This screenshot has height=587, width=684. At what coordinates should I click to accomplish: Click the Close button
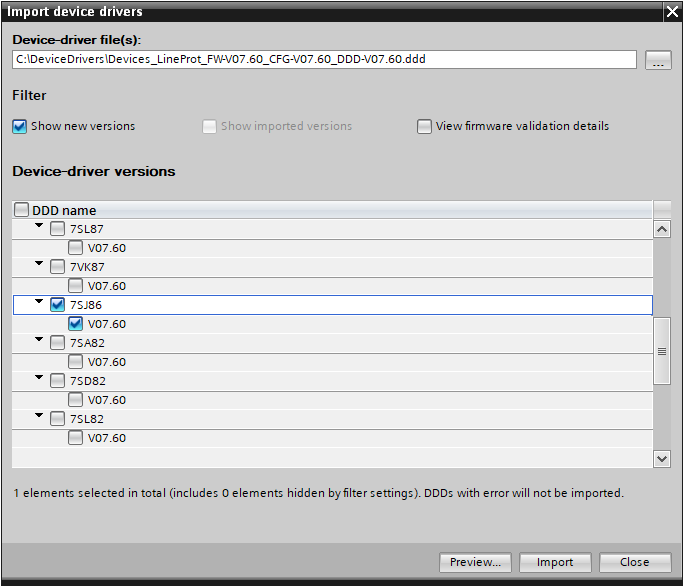(x=635, y=562)
